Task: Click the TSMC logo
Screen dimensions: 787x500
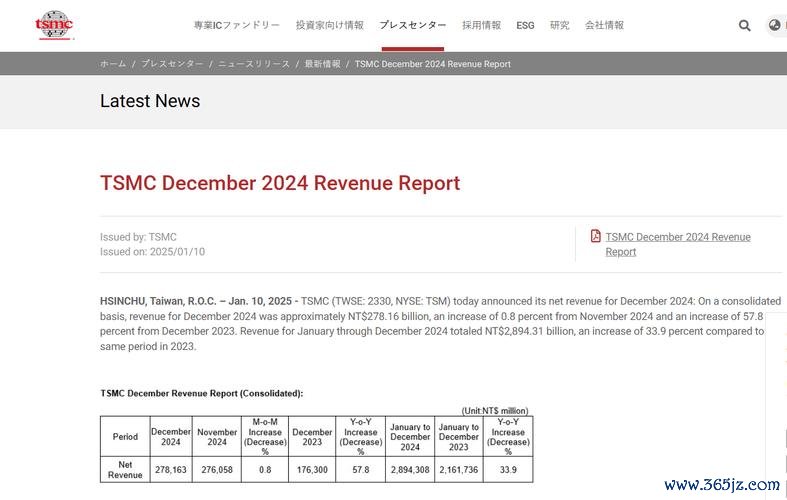Action: tap(54, 25)
